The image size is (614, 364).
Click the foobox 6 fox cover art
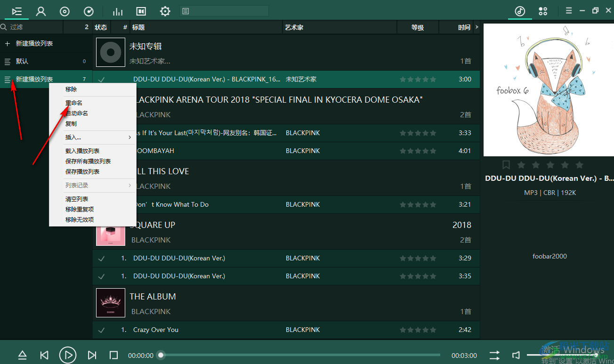tap(549, 90)
